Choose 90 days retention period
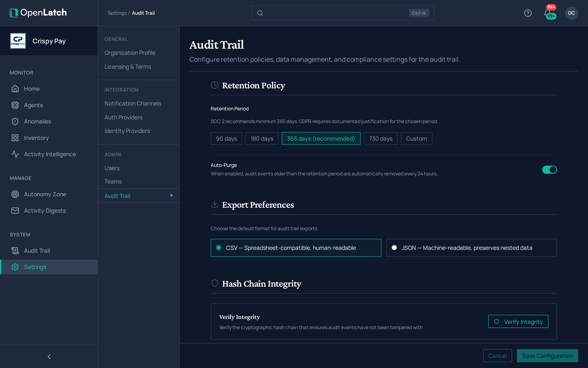Viewport: 588px width, 368px height. coord(226,138)
